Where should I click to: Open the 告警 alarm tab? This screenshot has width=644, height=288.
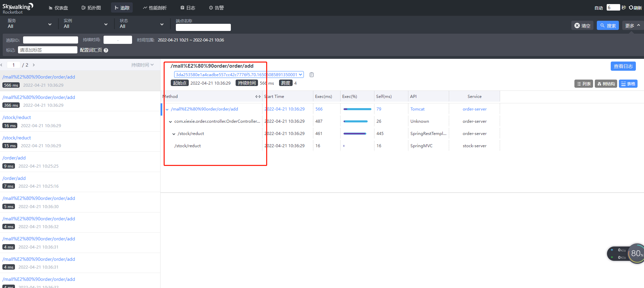point(216,8)
